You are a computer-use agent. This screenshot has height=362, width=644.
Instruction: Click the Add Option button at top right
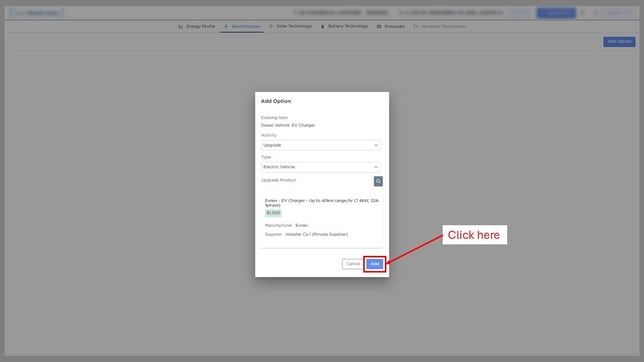(x=619, y=42)
